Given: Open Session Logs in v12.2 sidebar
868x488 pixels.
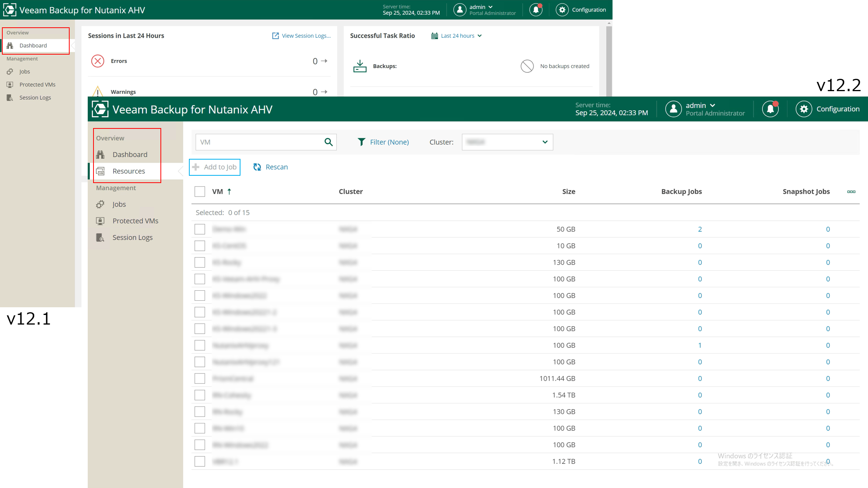Looking at the screenshot, I should click(133, 237).
